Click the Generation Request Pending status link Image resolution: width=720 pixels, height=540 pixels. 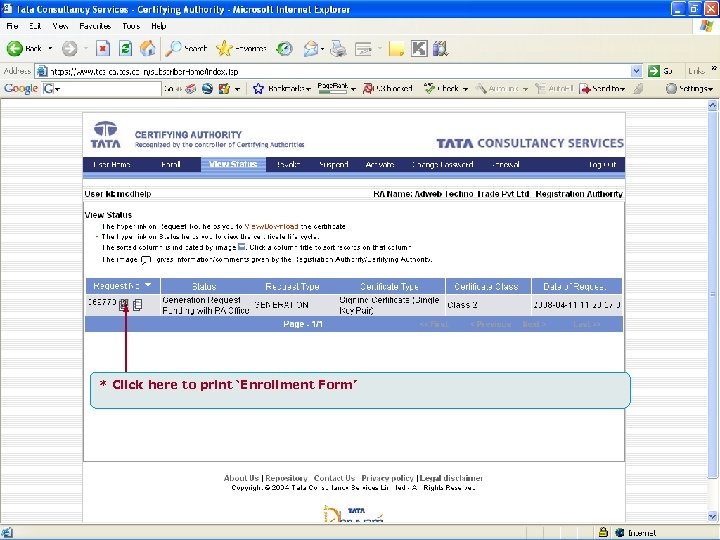205,305
